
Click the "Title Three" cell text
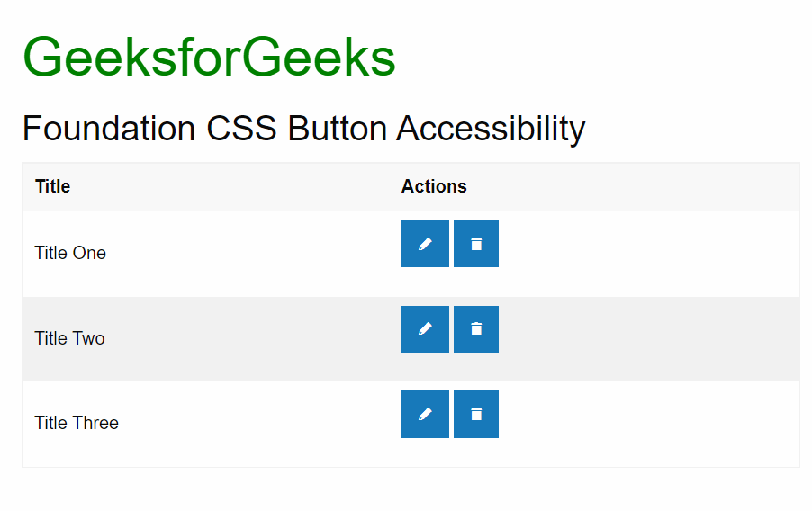(x=77, y=423)
